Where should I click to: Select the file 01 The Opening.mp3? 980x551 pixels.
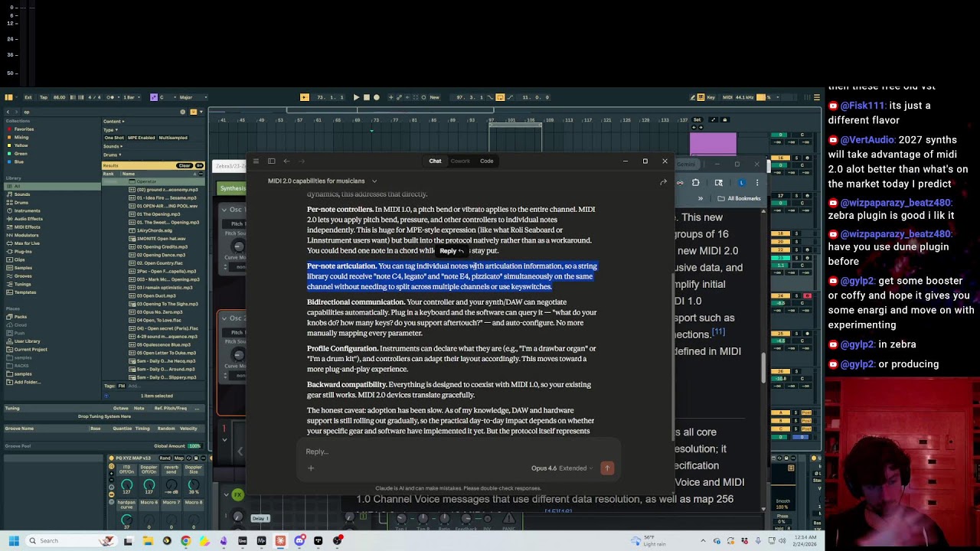tap(158, 214)
